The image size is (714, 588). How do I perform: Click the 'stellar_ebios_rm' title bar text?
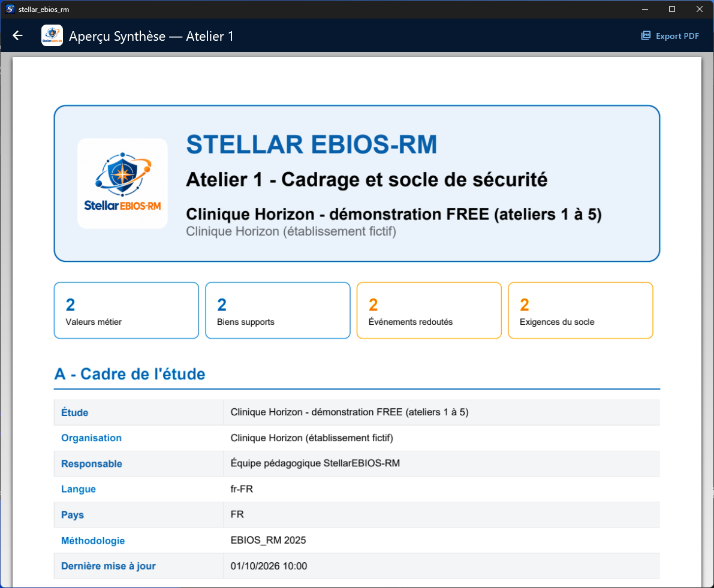point(44,10)
